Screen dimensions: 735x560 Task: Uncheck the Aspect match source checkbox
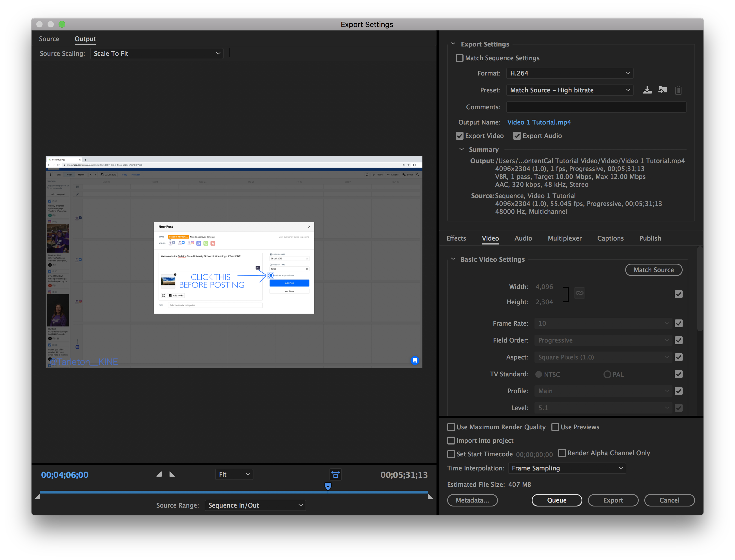[678, 357]
